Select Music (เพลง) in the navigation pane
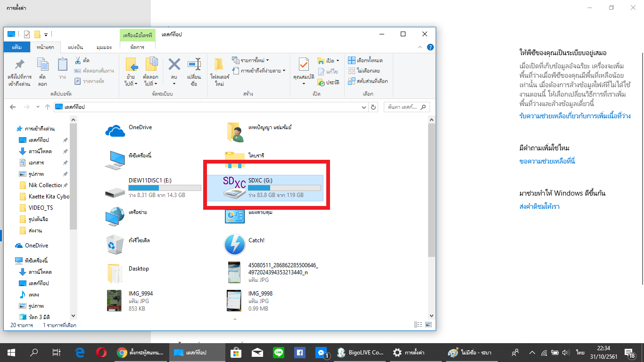The height and width of the screenshot is (362, 644). coord(29,295)
